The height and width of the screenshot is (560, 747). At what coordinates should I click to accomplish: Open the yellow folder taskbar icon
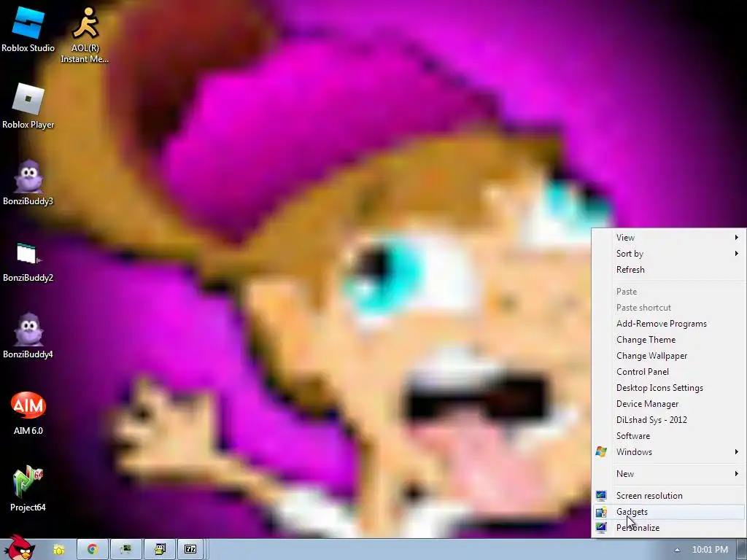pos(58,550)
